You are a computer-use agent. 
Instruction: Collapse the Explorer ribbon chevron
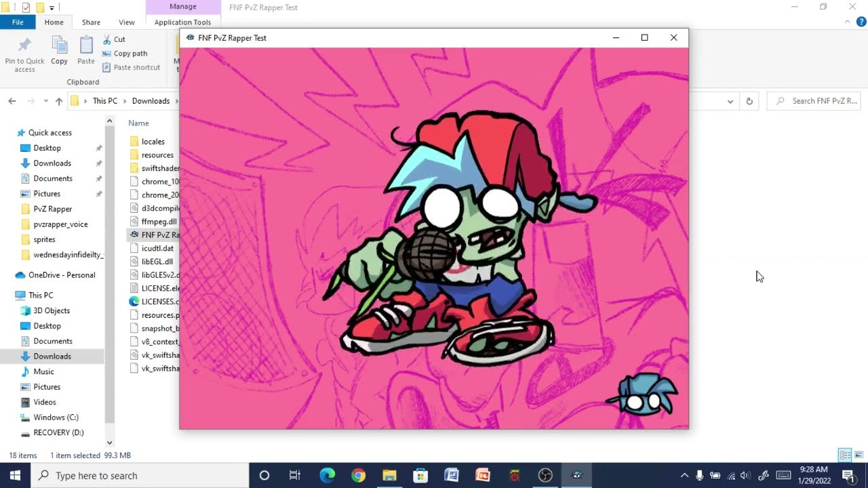tap(848, 22)
